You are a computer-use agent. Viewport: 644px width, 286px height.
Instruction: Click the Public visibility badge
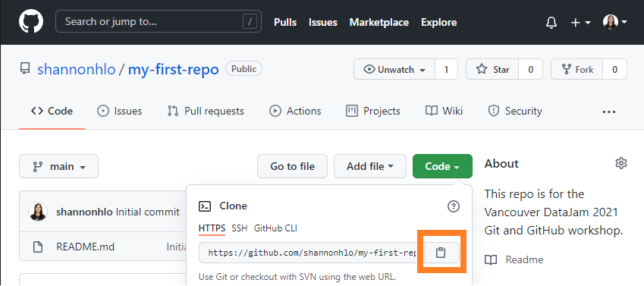[244, 68]
